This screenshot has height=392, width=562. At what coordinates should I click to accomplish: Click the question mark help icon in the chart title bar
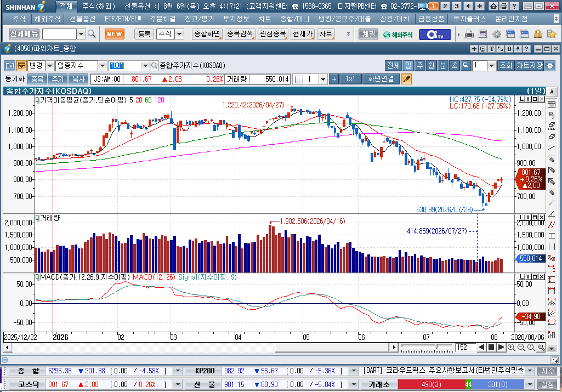point(526,49)
